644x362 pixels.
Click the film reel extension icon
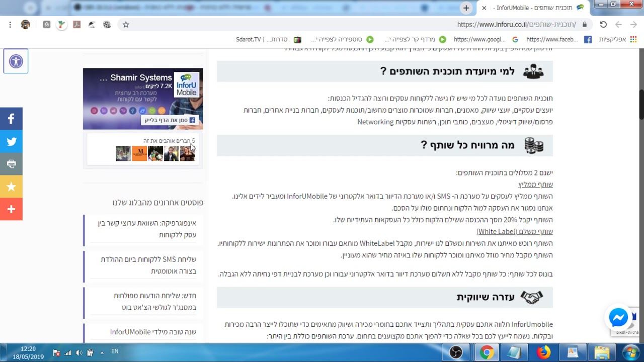107,25
